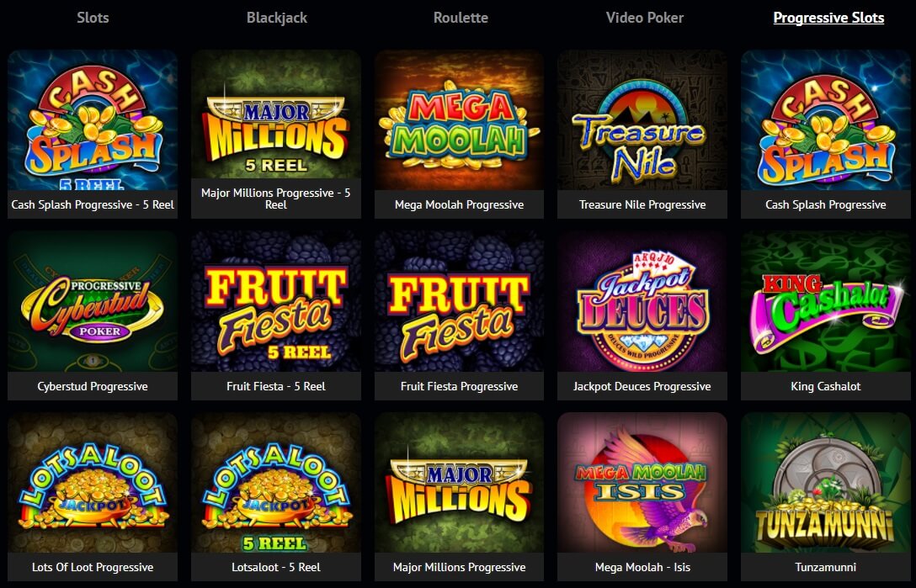Click the Major Millions Progressive label
Image resolution: width=916 pixels, height=588 pixels.
click(x=459, y=567)
